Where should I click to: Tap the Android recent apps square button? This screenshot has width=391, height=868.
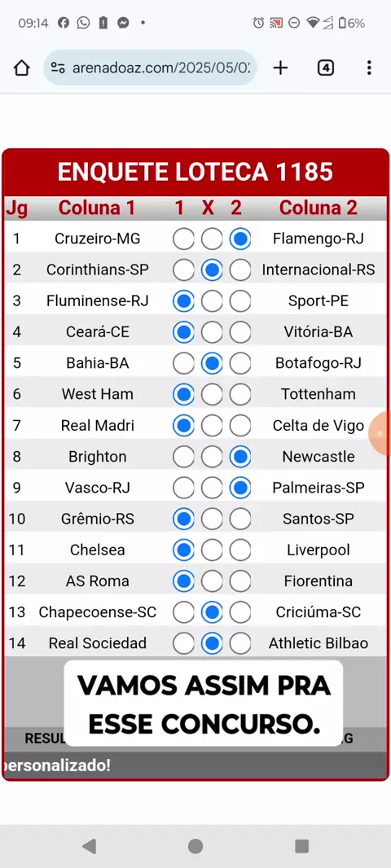(302, 846)
